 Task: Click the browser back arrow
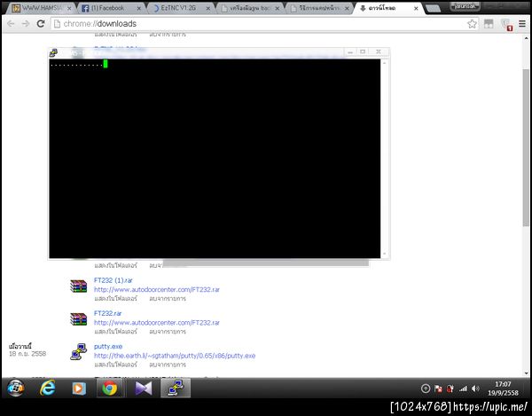coord(11,23)
